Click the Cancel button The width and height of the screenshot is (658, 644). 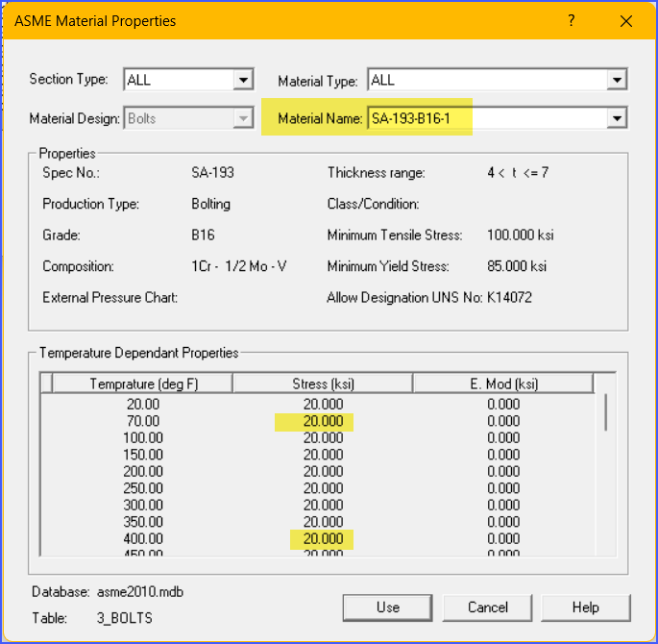pyautogui.click(x=488, y=607)
